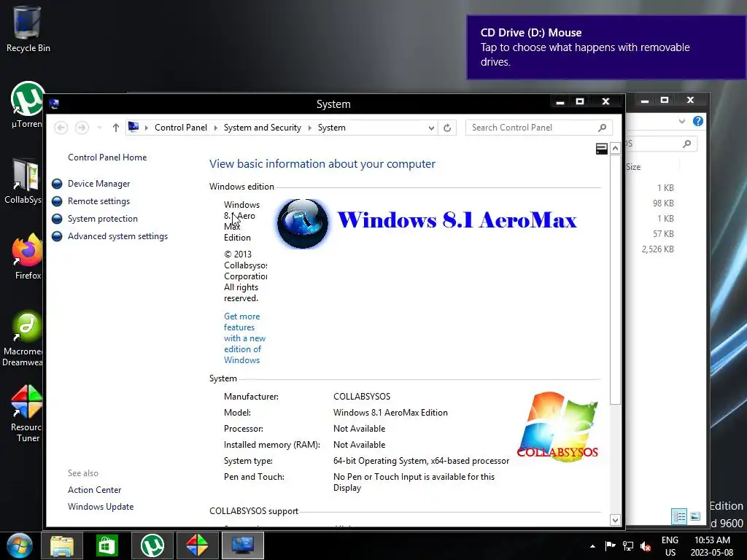Click the computer icon in the address bar
The height and width of the screenshot is (560, 747).
pyautogui.click(x=133, y=127)
